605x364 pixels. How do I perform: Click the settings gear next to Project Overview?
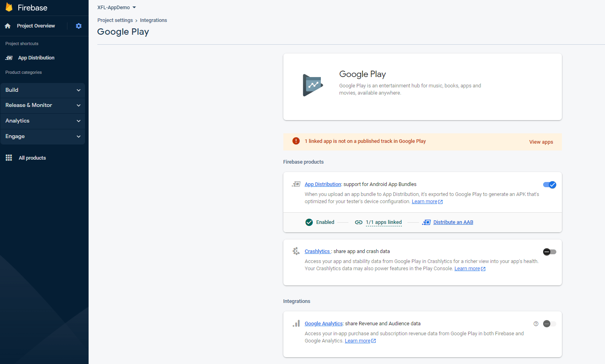[x=79, y=26]
